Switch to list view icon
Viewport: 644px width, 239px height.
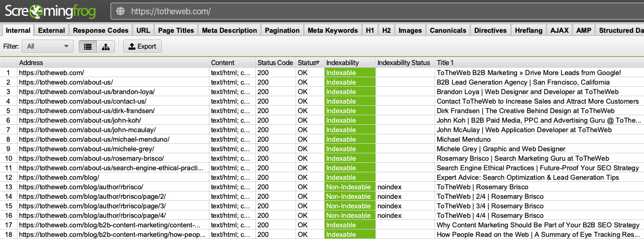pyautogui.click(x=88, y=47)
